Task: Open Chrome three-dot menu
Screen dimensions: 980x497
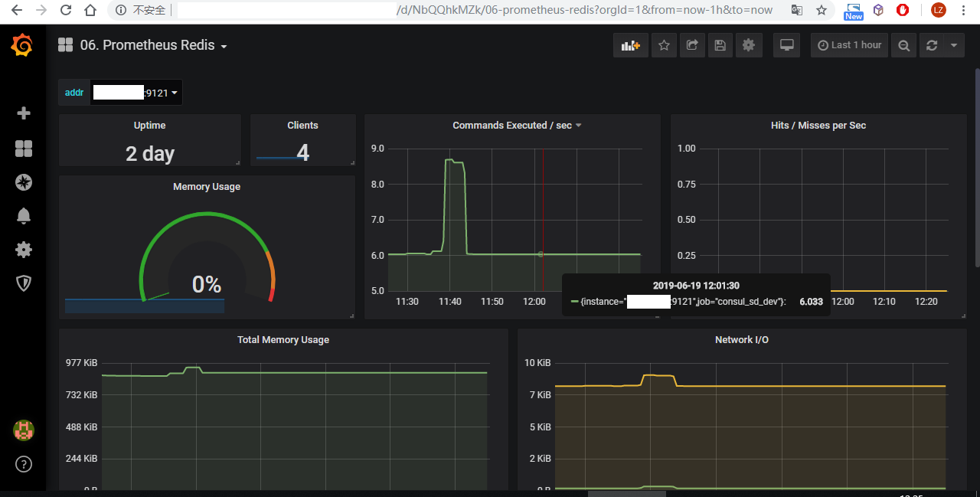Action: (963, 10)
